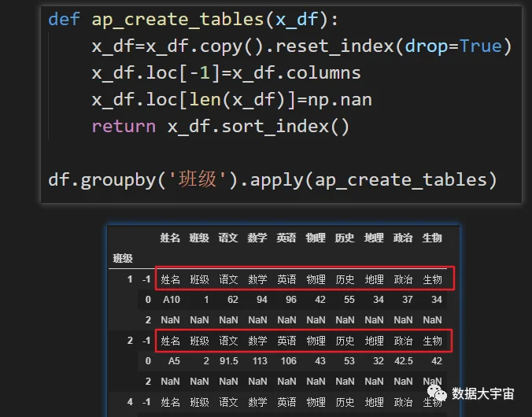Click 语文 in group 4's -1 row

pos(228,402)
